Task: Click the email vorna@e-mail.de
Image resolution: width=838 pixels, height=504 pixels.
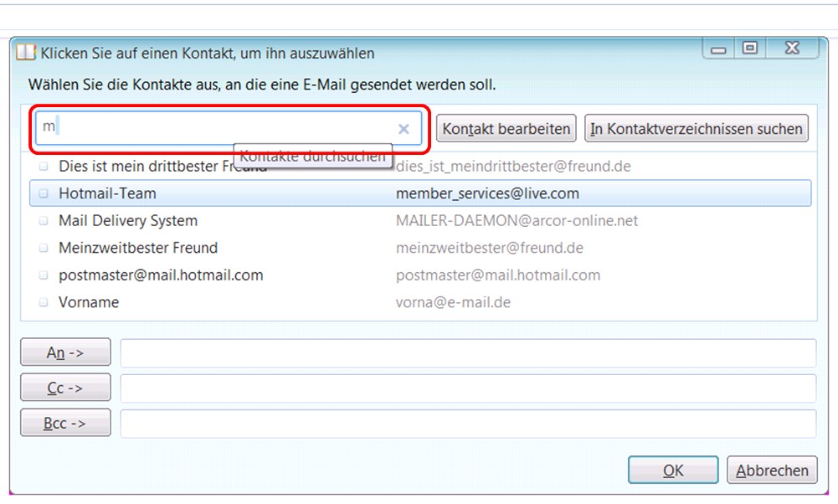Action: point(453,302)
